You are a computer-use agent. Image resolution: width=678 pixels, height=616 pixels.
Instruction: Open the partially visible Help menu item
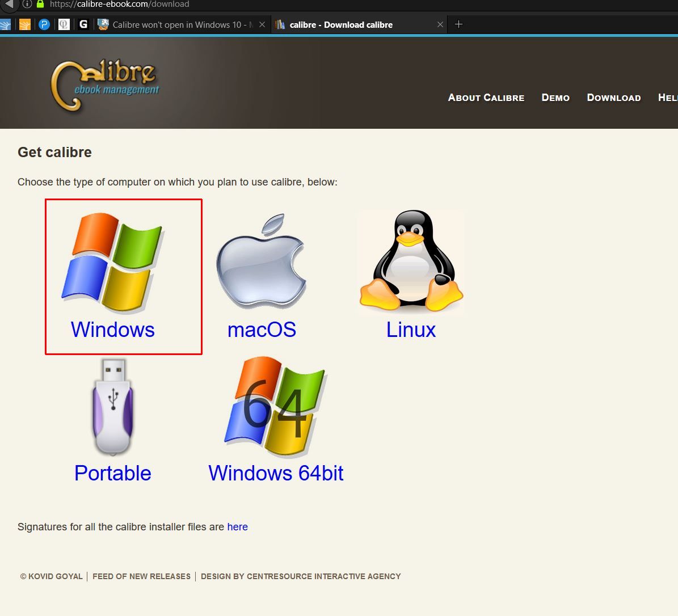click(668, 98)
